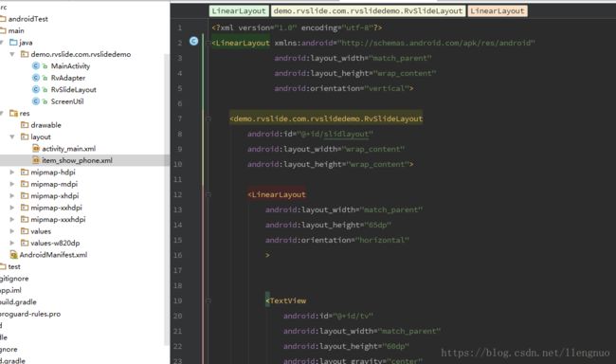This screenshot has width=616, height=364.
Task: Open RvSlideLayout in the project tree
Action: (74, 90)
